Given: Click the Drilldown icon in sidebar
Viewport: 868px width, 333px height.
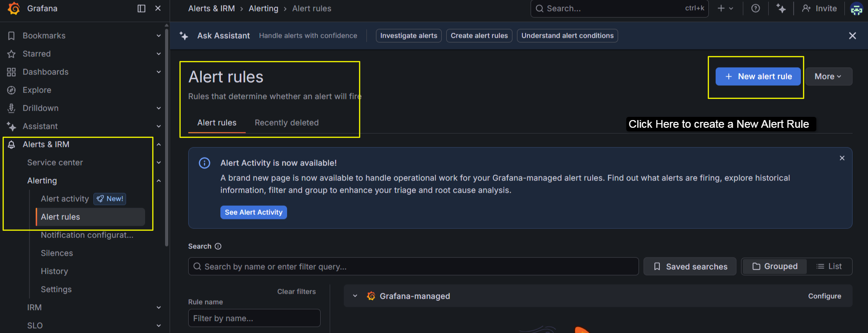Looking at the screenshot, I should [11, 108].
